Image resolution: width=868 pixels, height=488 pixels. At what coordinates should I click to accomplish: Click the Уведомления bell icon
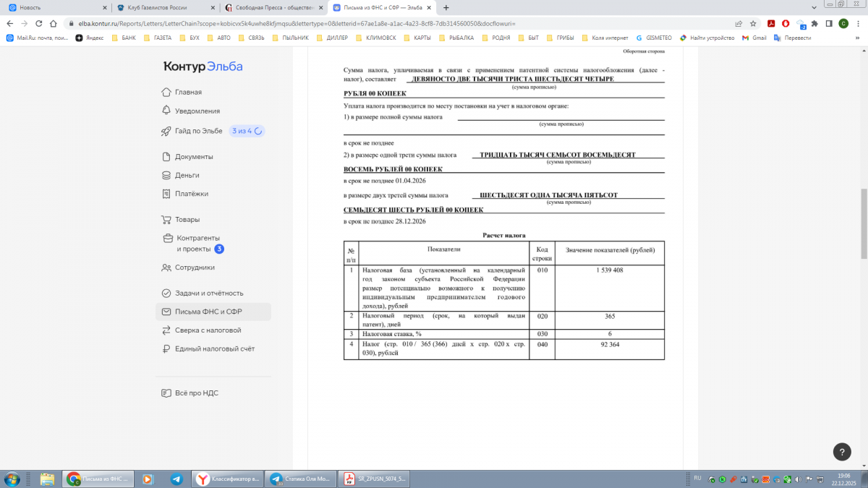coord(167,111)
